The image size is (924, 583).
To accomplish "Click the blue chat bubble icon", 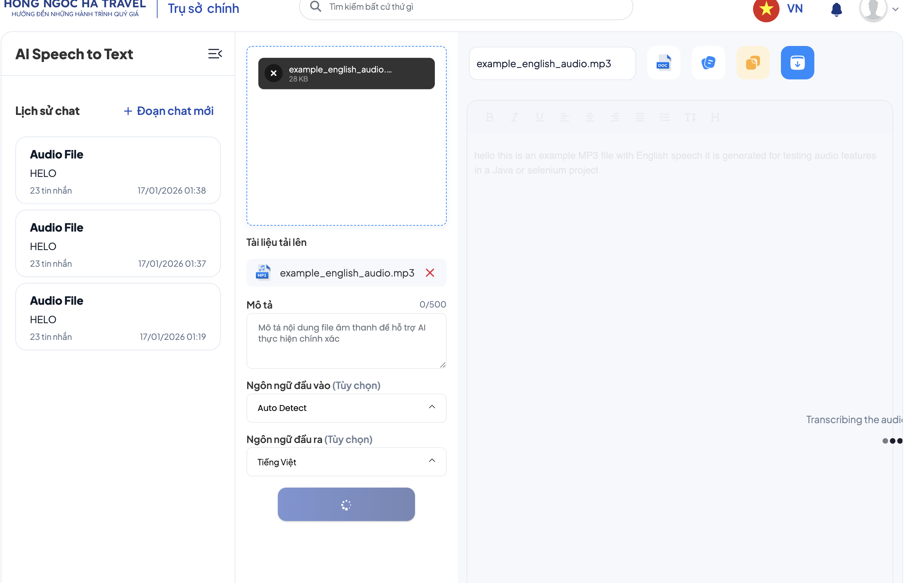I will pos(708,63).
